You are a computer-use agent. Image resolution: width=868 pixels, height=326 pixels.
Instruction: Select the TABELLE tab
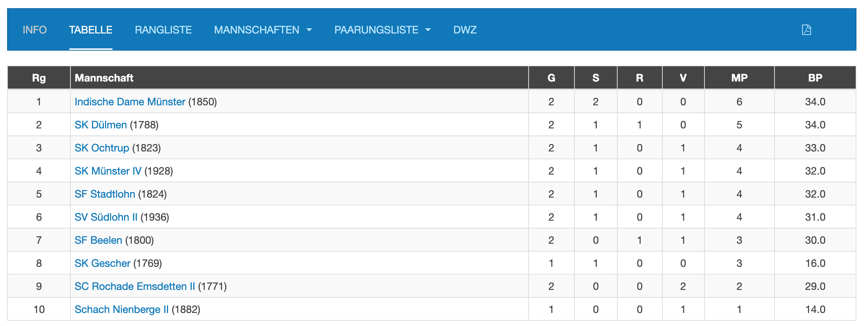click(91, 30)
